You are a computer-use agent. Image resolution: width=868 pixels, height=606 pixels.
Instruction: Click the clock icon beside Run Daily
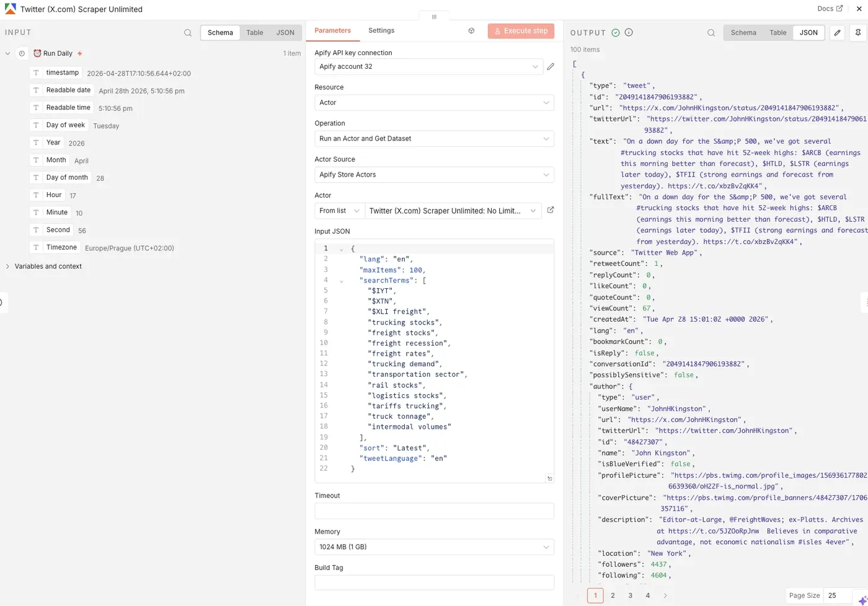click(22, 53)
